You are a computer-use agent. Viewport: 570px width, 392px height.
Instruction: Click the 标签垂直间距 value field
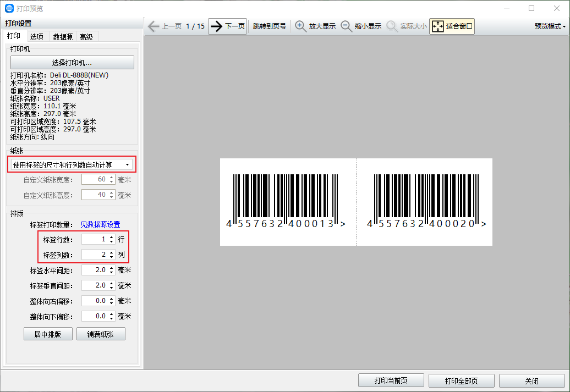pos(95,285)
